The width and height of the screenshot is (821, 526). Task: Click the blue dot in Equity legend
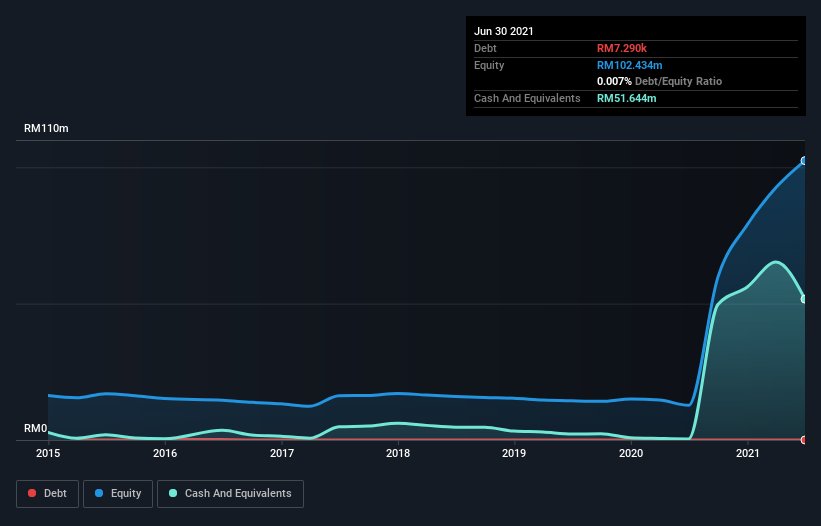99,493
